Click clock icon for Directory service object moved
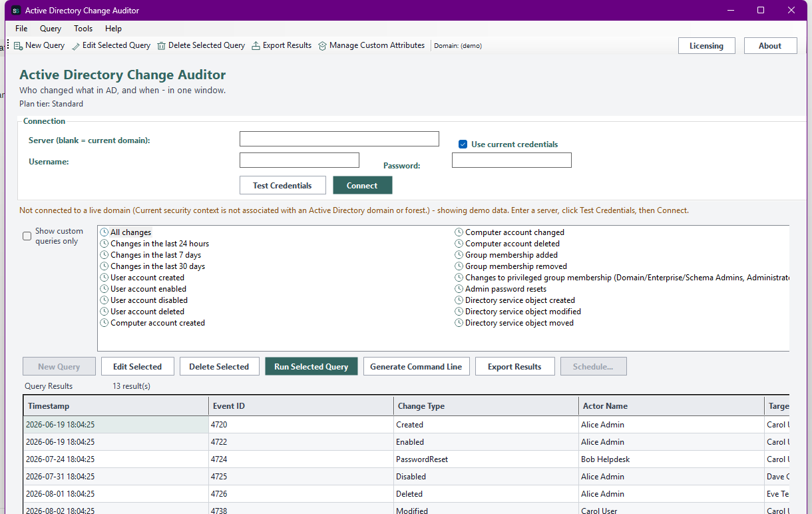Screen dimensions: 812x514 459,323
